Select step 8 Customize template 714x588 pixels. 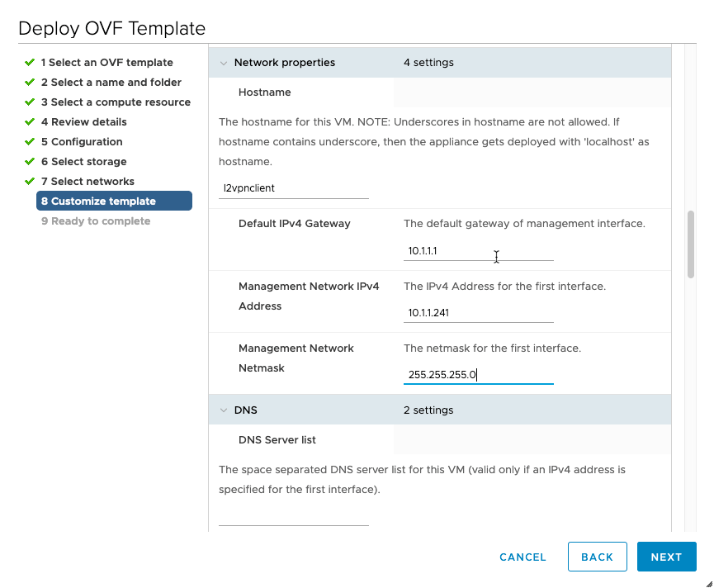click(114, 202)
